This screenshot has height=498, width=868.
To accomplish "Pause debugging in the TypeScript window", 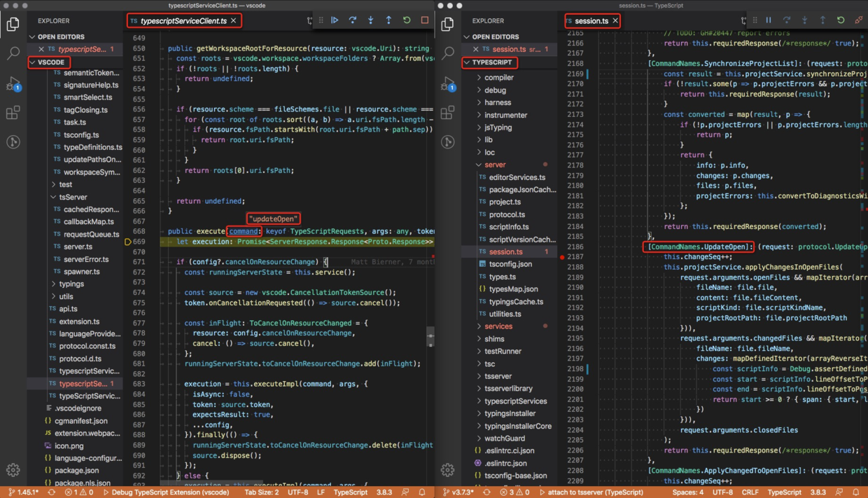I will [x=769, y=20].
